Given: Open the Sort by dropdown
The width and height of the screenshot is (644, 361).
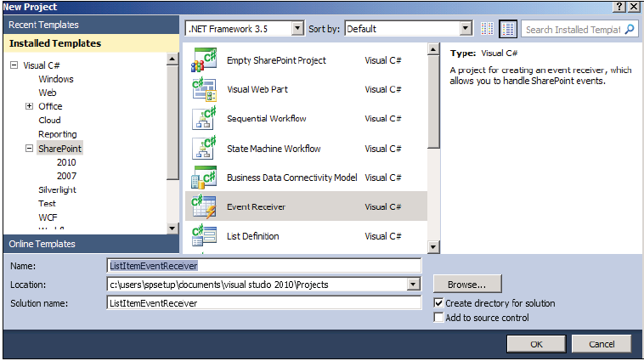Looking at the screenshot, I should click(x=466, y=29).
